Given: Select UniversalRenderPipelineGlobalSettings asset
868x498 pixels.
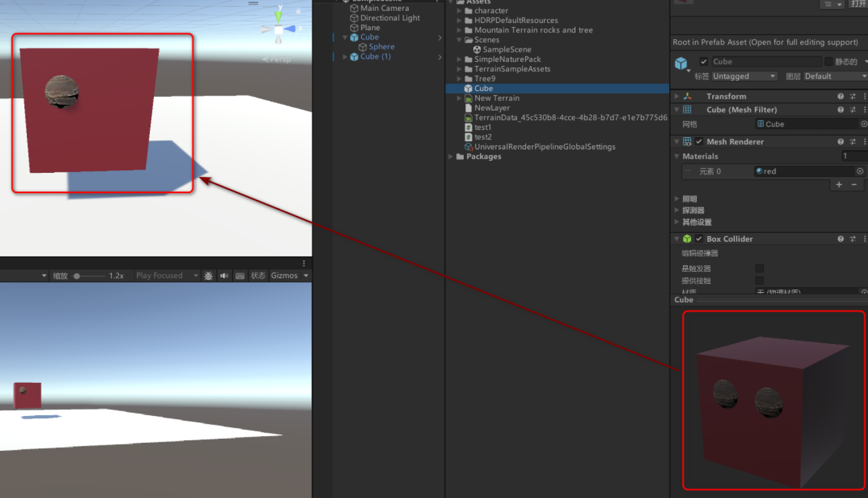Looking at the screenshot, I should pos(540,147).
